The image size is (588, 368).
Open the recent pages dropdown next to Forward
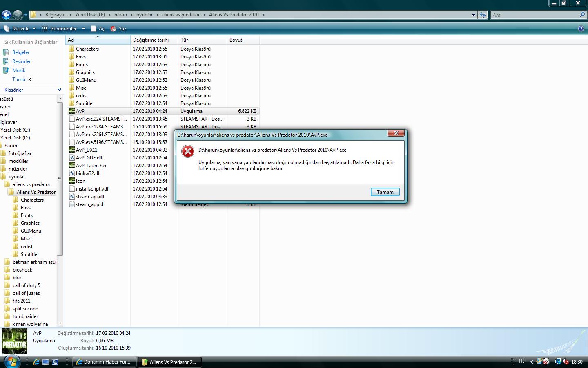(x=26, y=15)
